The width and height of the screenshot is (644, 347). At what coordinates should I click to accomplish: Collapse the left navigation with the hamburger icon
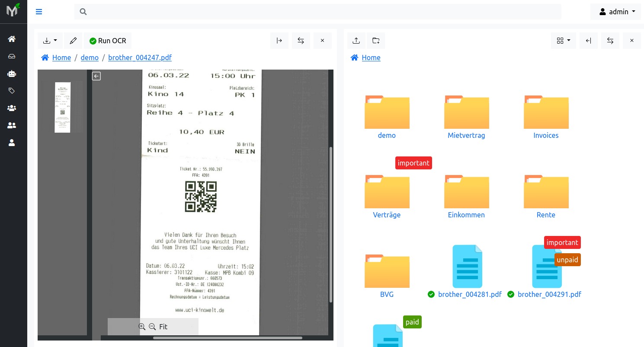tap(39, 12)
